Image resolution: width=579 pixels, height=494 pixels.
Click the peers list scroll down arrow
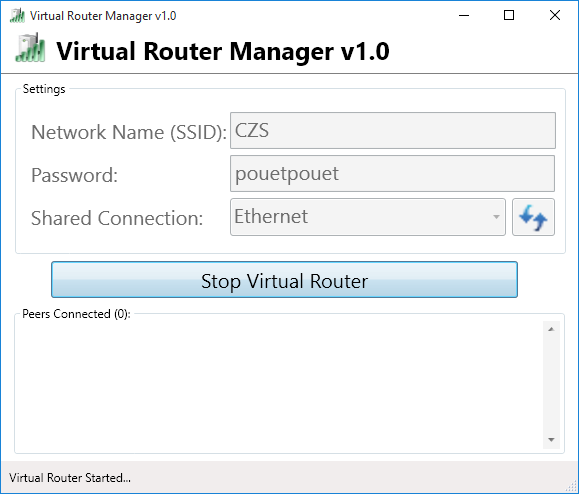551,439
